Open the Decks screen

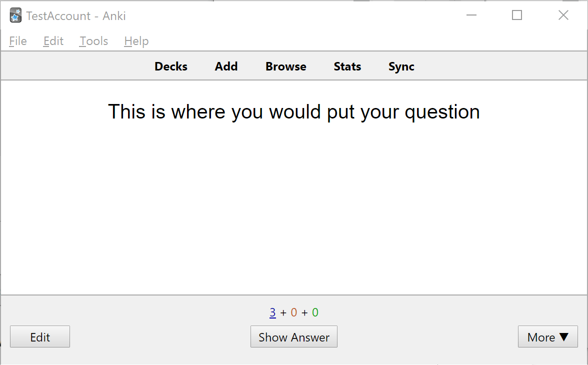coord(170,66)
